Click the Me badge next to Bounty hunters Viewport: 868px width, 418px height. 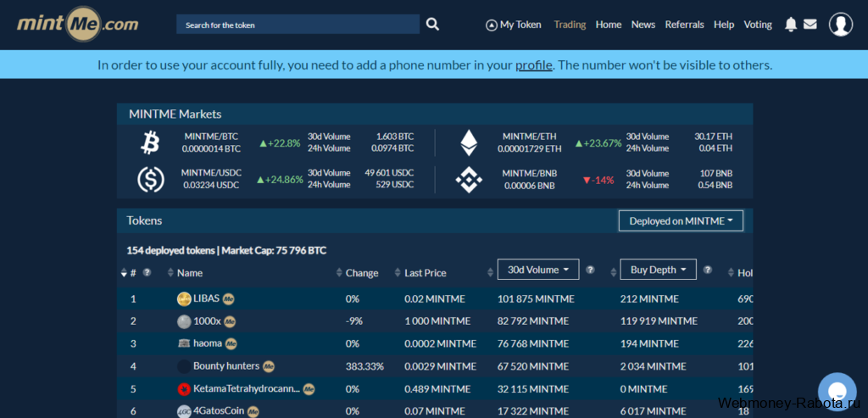tap(269, 366)
